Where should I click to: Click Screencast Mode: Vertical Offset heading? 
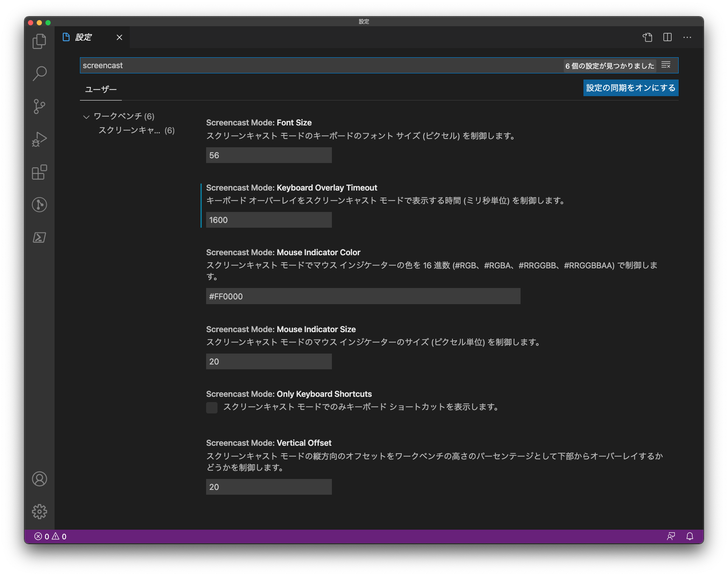269,443
